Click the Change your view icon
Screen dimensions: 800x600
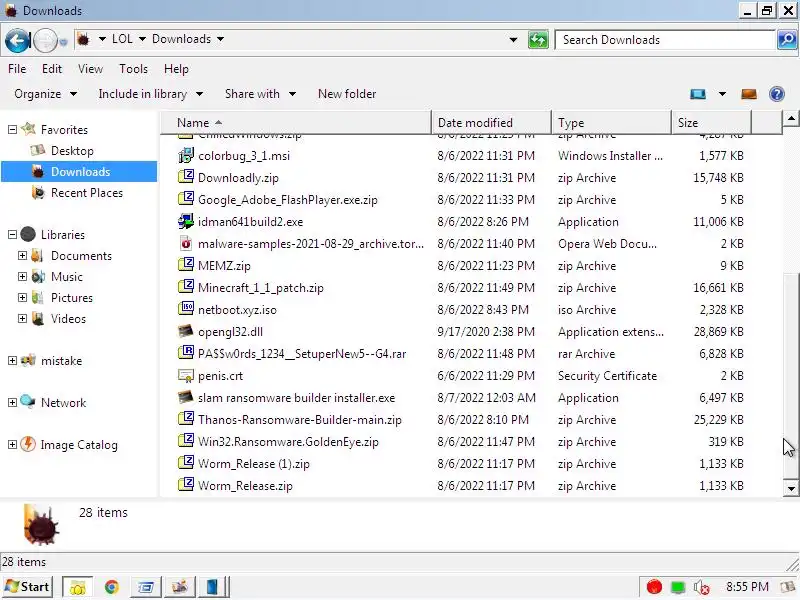pyautogui.click(x=698, y=94)
